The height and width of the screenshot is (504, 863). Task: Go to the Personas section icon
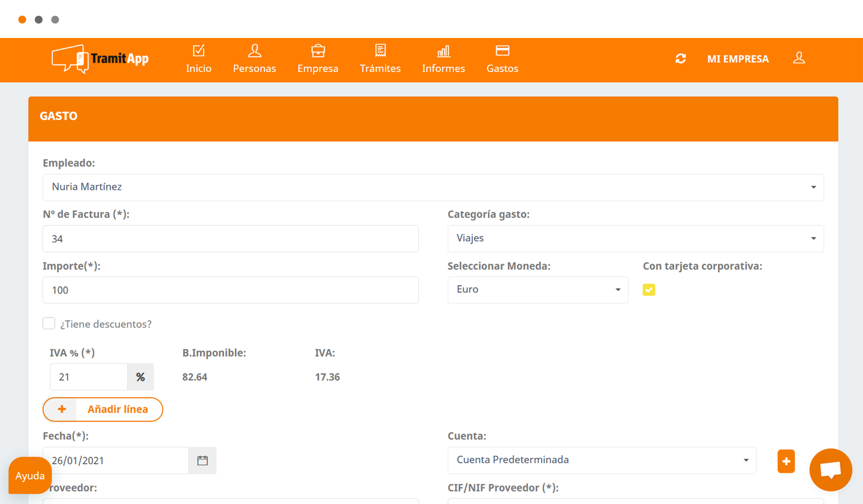(254, 51)
